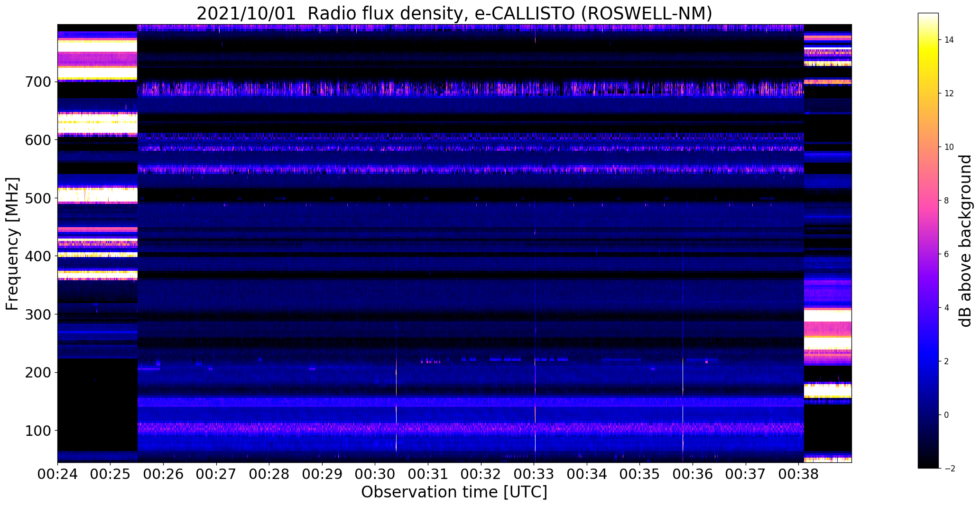
Task: Click the 00:30 time tick label
Action: [x=375, y=474]
